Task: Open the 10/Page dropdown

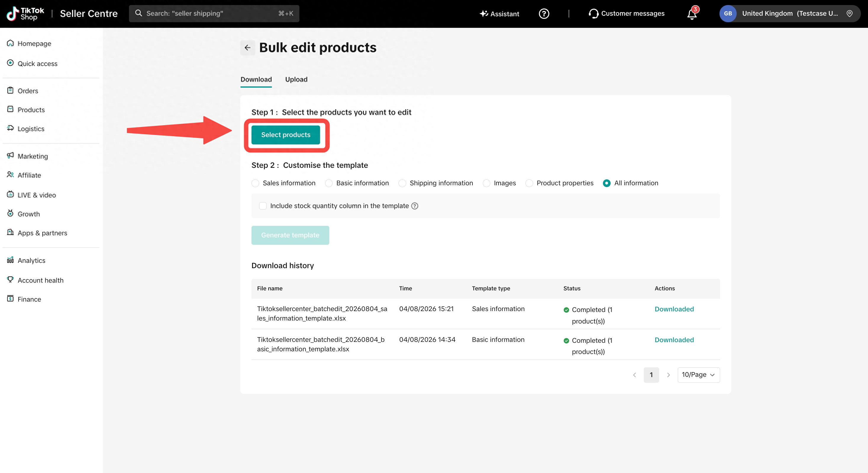Action: click(698, 375)
